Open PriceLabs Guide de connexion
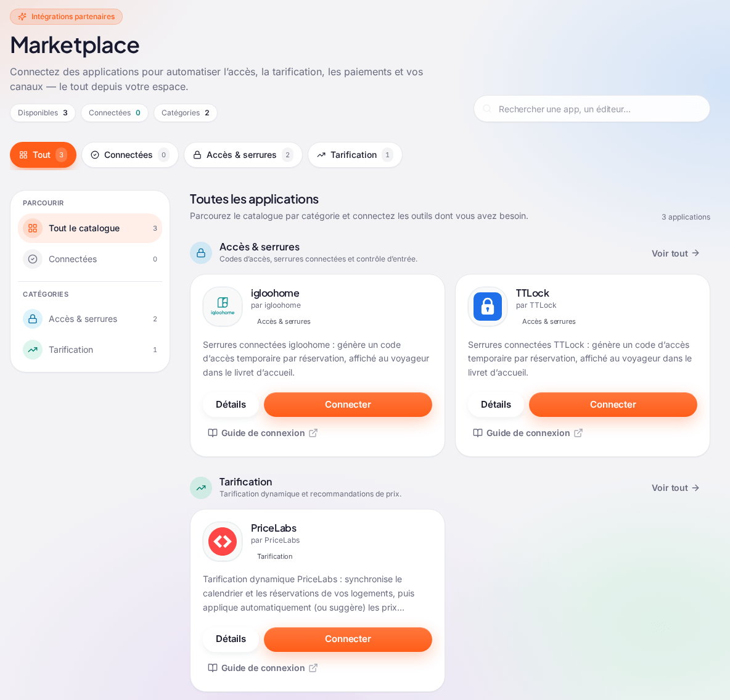730x700 pixels. [263, 668]
